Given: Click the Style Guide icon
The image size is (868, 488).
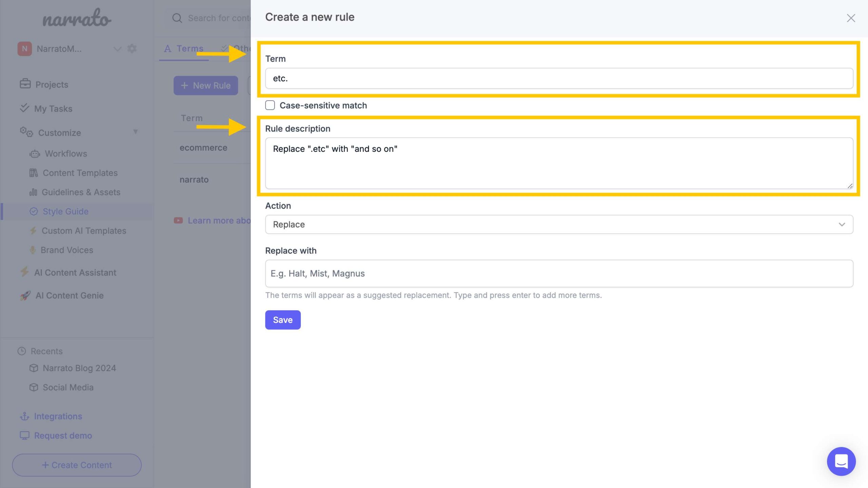Looking at the screenshot, I should 33,211.
